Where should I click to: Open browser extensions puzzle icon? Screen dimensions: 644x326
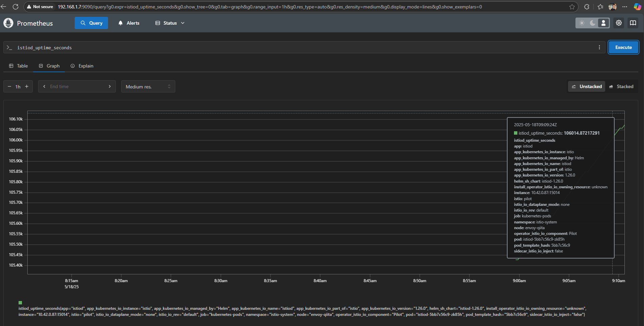coord(587,7)
